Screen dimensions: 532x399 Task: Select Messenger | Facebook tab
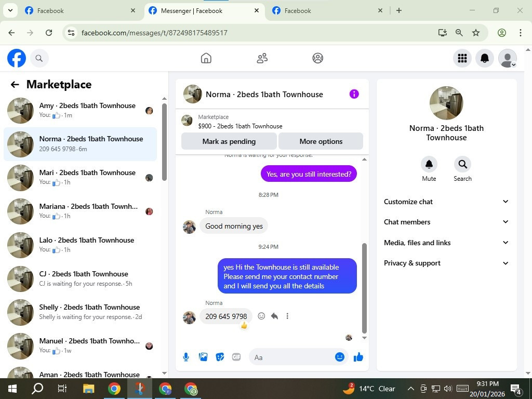point(205,11)
